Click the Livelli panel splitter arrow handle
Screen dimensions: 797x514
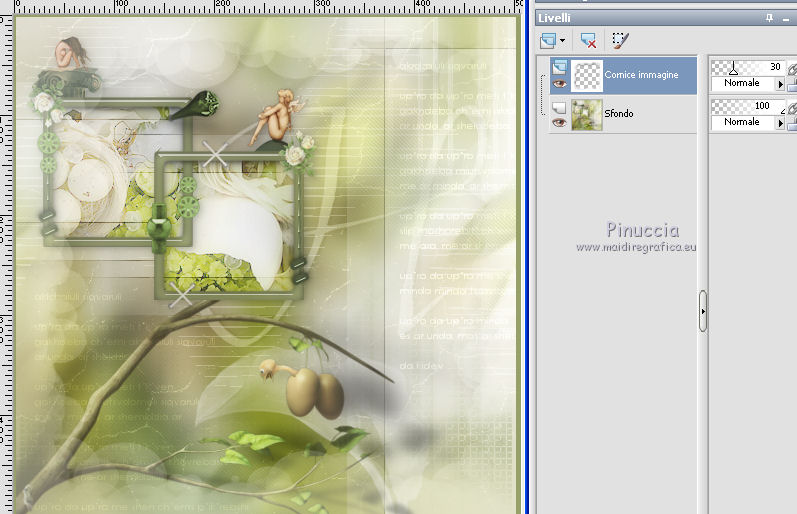coord(702,311)
